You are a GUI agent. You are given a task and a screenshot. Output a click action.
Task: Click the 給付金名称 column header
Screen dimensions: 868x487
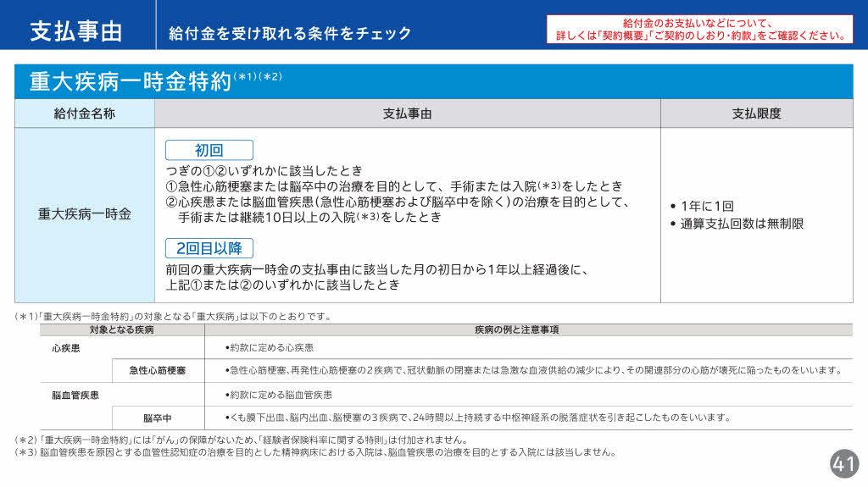85,113
